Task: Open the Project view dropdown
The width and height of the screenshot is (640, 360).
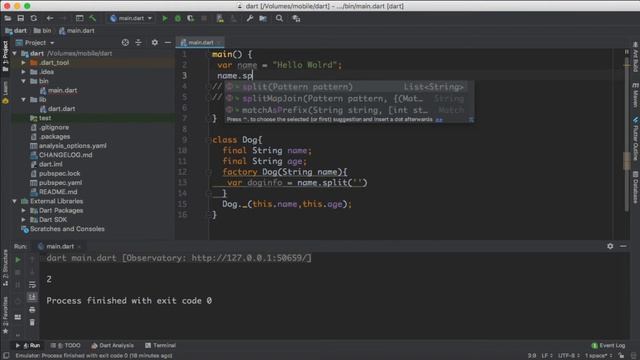Action: click(x=35, y=42)
